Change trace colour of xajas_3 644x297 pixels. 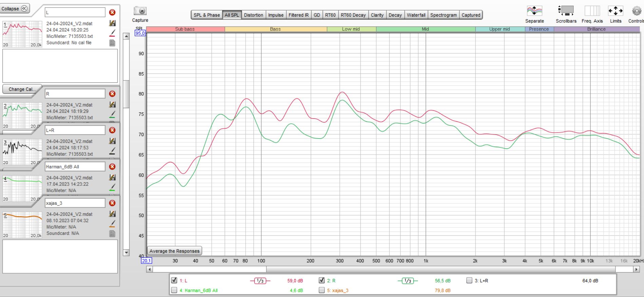[112, 223]
